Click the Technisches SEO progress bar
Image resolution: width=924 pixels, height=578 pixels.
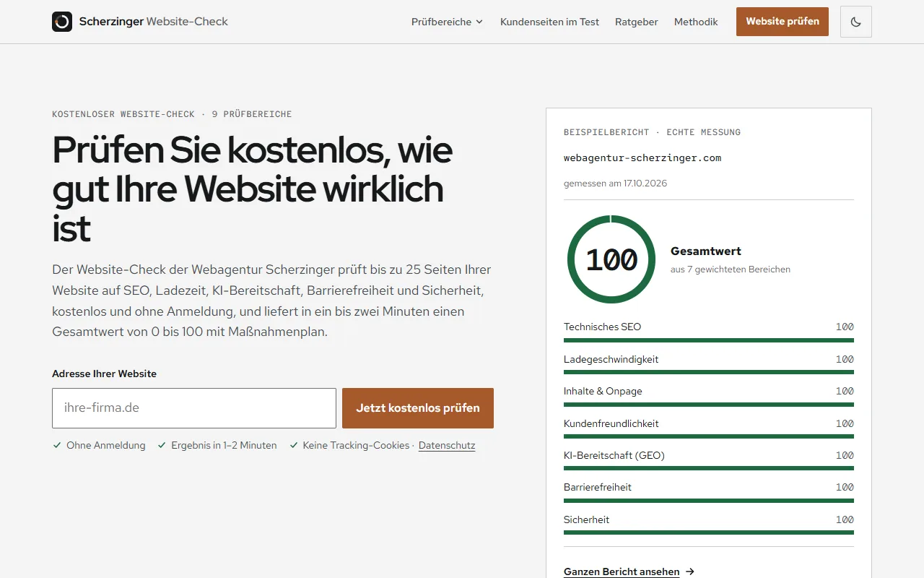point(709,340)
